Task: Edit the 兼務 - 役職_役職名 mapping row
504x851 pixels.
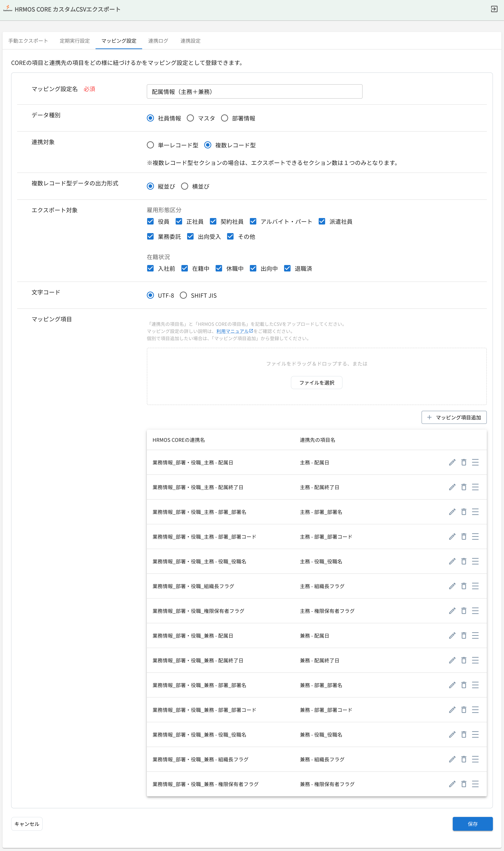Action: (452, 734)
